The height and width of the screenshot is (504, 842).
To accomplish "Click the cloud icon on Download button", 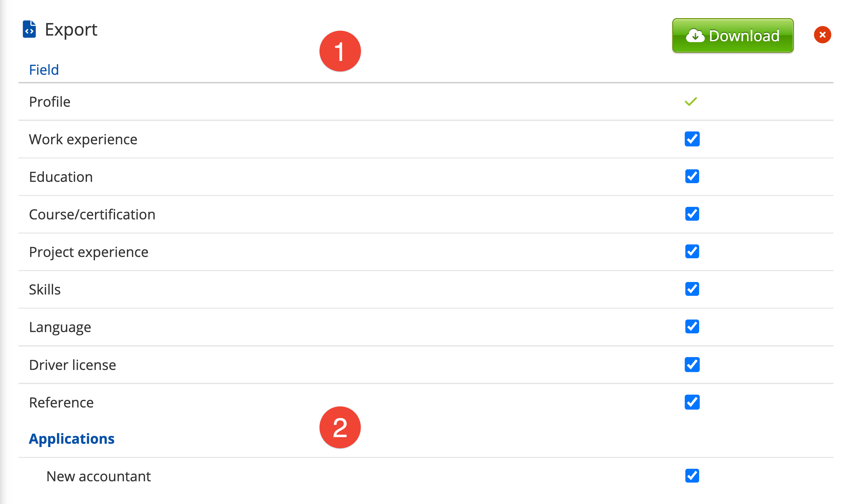I will coord(695,36).
